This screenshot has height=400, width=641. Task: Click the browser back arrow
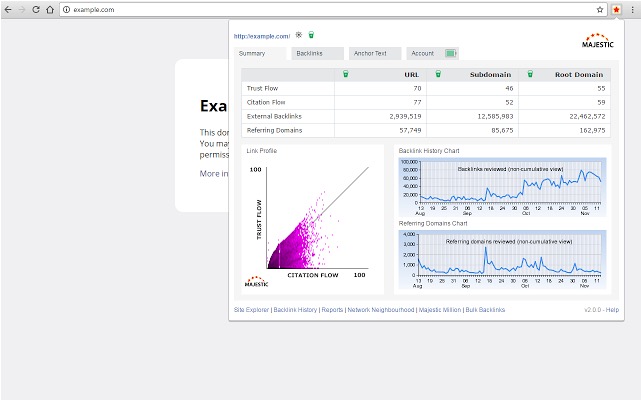[x=8, y=9]
